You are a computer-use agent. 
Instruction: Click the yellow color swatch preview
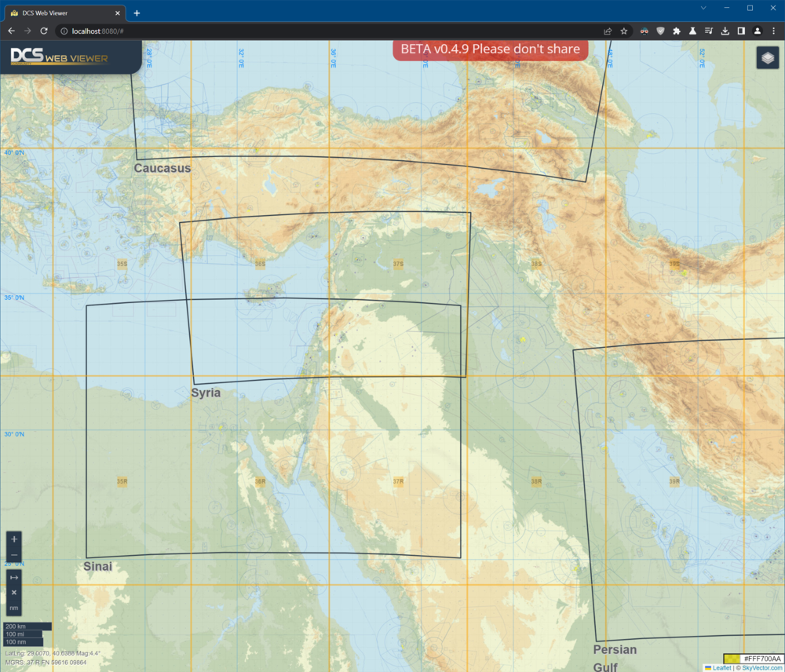click(x=732, y=659)
